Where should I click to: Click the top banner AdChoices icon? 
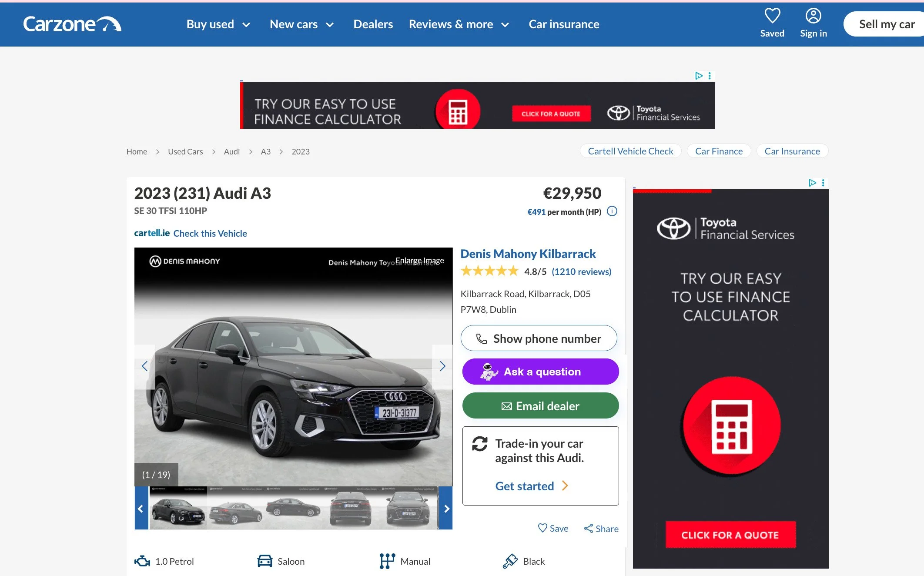coord(699,76)
